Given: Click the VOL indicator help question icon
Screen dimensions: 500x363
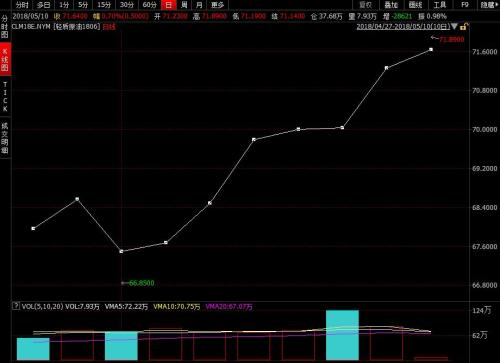Looking at the screenshot, I should pyautogui.click(x=16, y=305).
